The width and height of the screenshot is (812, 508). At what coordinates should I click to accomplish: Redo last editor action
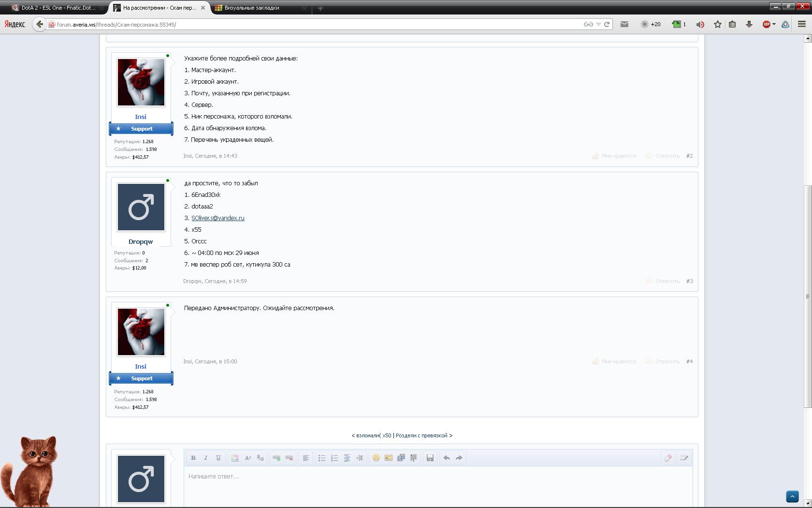tap(459, 458)
